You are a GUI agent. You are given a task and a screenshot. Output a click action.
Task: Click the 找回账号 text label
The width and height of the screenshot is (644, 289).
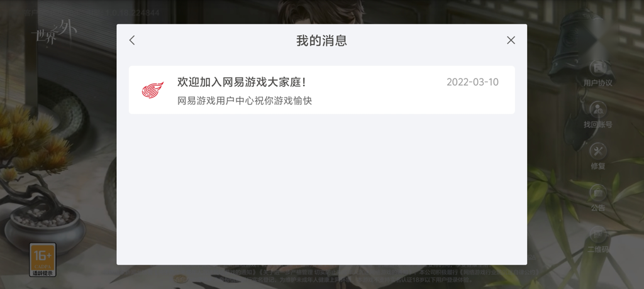[x=598, y=124]
